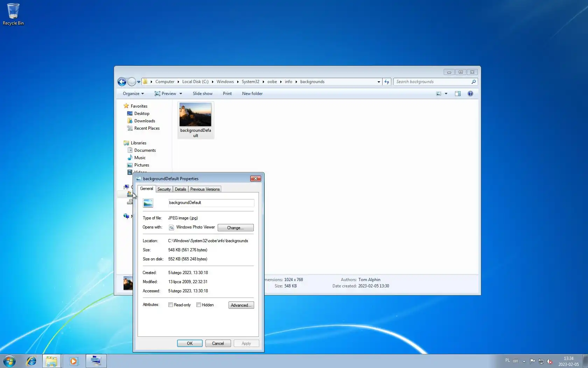
Task: Show hidden tray icons with the arrow
Action: click(x=524, y=361)
